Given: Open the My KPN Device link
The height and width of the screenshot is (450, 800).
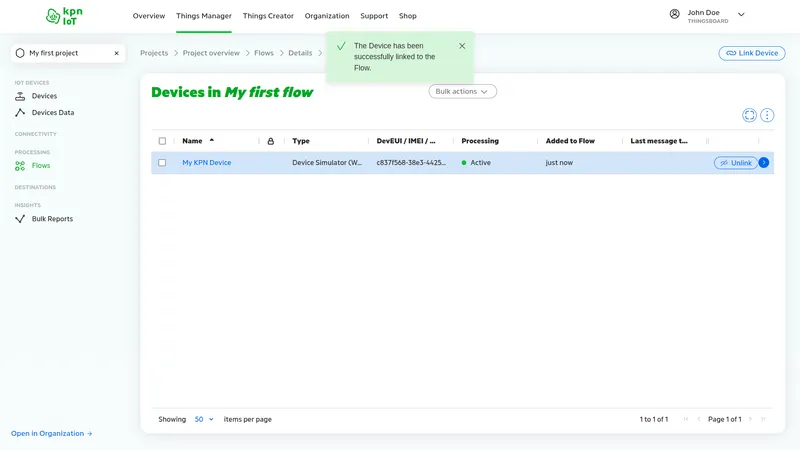Looking at the screenshot, I should [207, 163].
